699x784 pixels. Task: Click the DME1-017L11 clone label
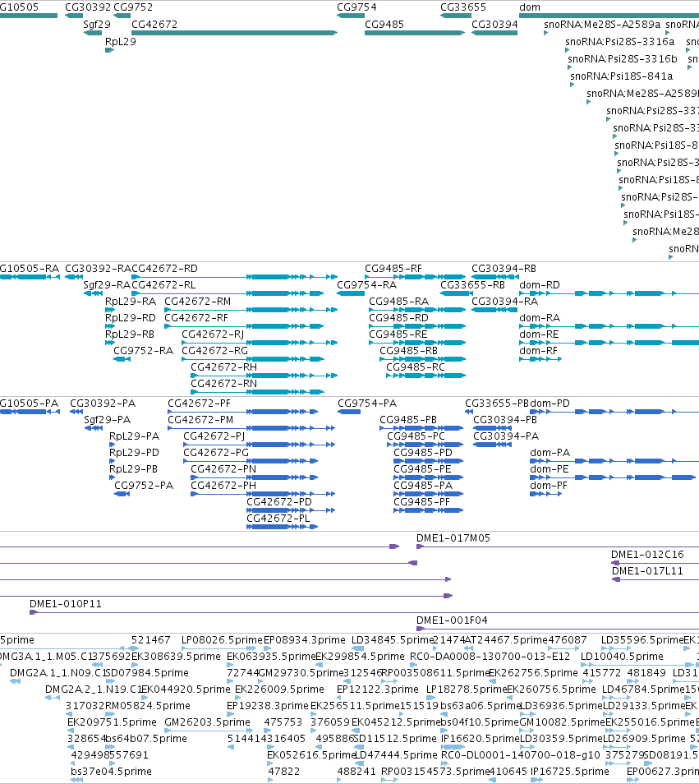click(x=647, y=571)
